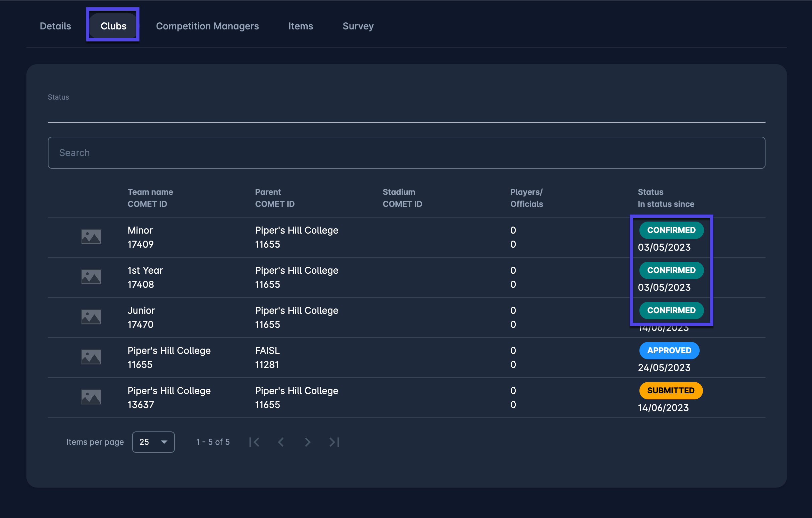Open the items per page dropdown
The height and width of the screenshot is (518, 812).
(x=153, y=442)
